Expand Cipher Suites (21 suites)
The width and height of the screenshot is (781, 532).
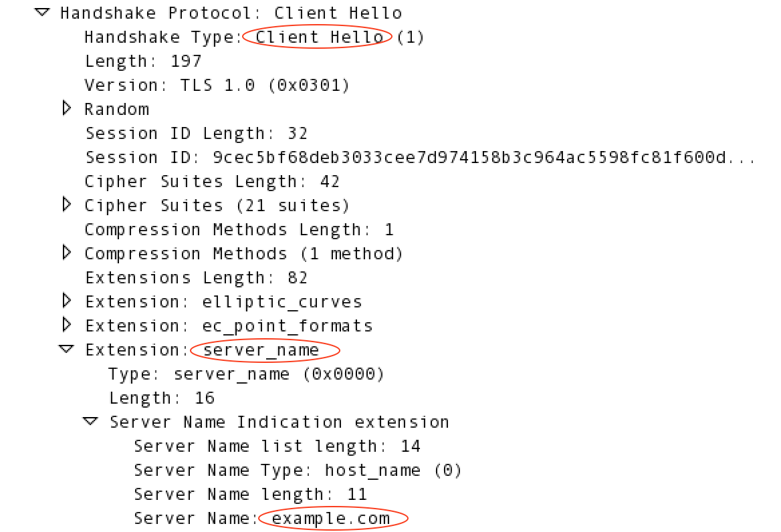pos(66,205)
